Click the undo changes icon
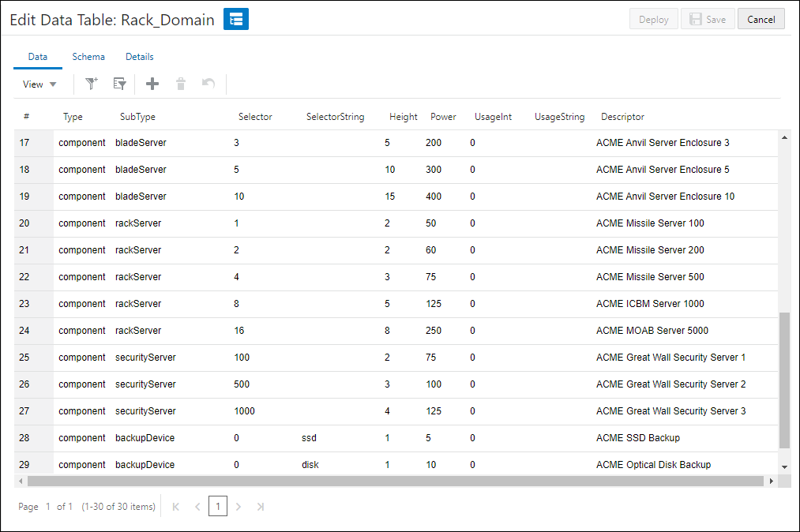The width and height of the screenshot is (800, 532). [x=208, y=83]
